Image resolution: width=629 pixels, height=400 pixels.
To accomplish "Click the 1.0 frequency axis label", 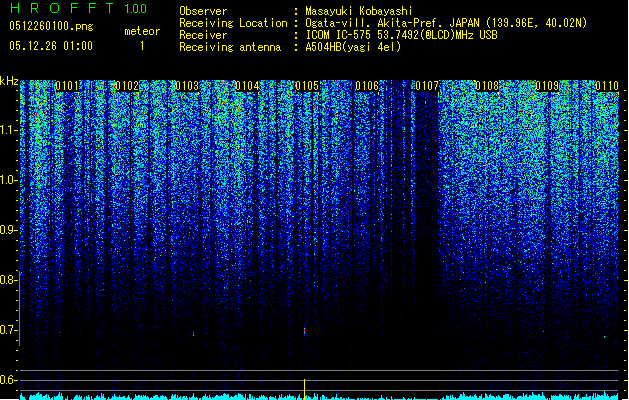I will [8, 181].
